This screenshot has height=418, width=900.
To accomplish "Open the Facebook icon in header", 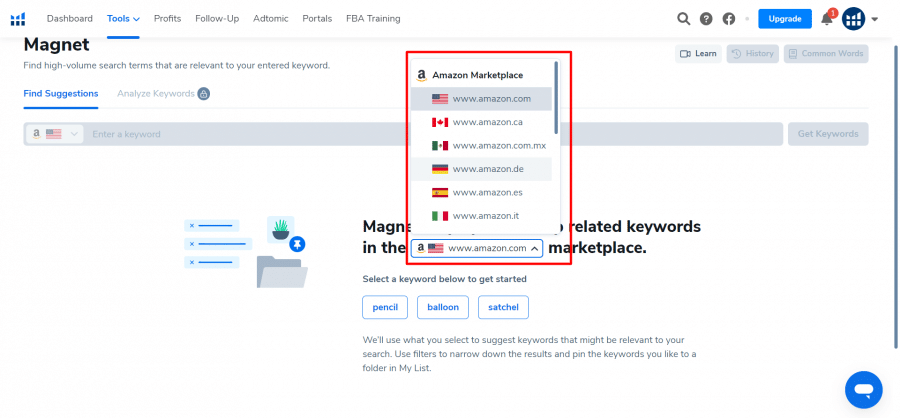I will click(x=729, y=19).
